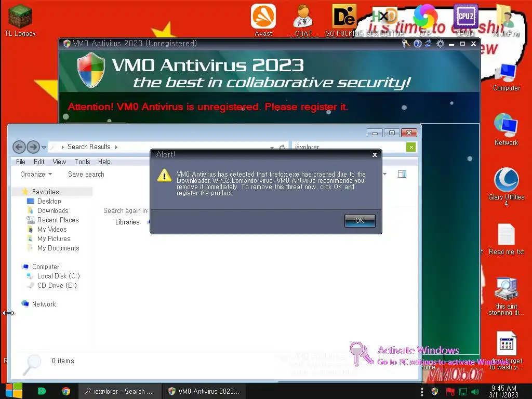532x399 pixels.
Task: Select Local Disk (C:) in navigation pane
Action: click(x=58, y=276)
